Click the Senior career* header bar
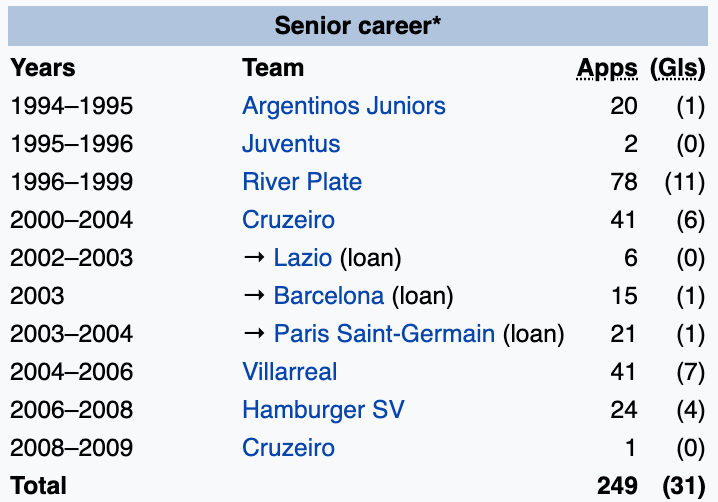The image size is (718, 502). pyautogui.click(x=359, y=26)
